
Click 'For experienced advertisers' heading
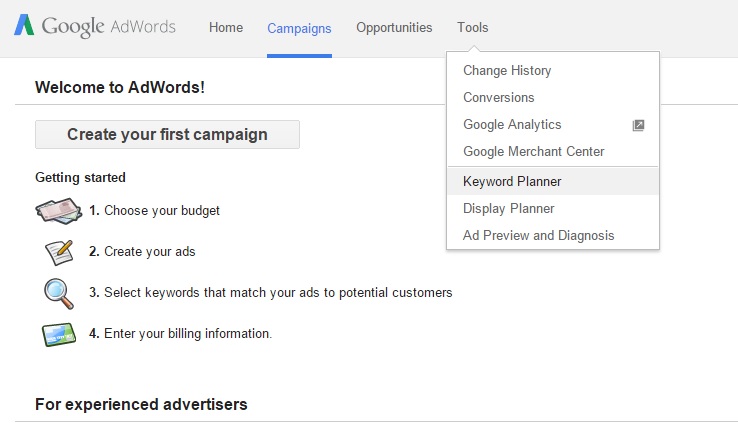pos(141,405)
